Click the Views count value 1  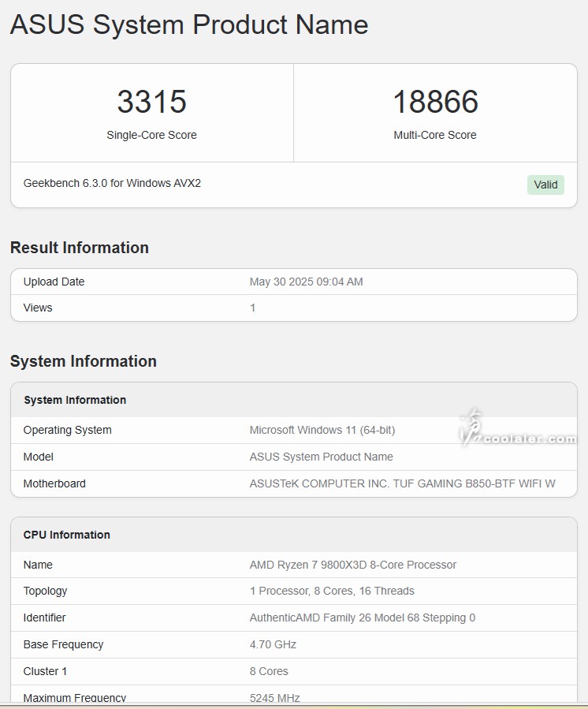[253, 308]
